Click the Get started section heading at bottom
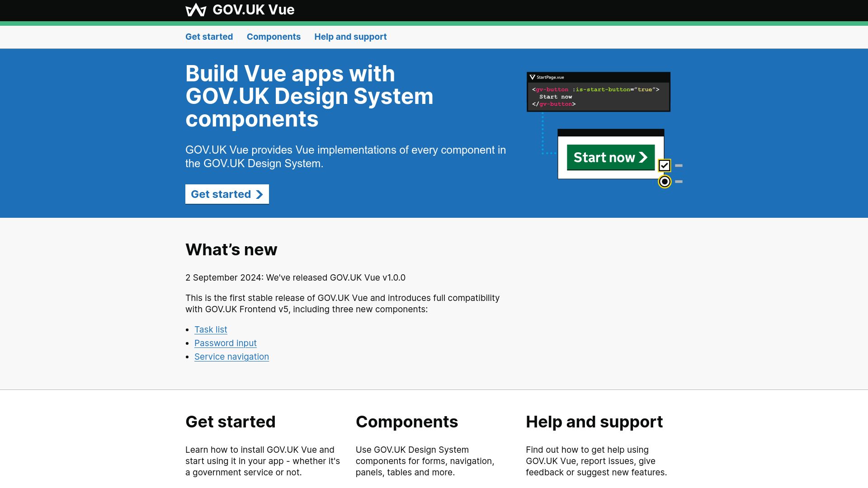Screen dimensions: 868x488 pyautogui.click(x=230, y=422)
